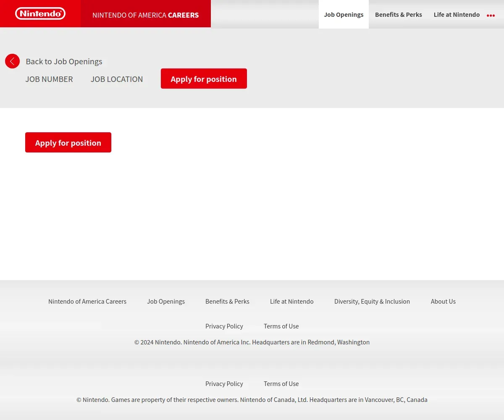Go back via Back to Job Openings link

click(x=64, y=61)
